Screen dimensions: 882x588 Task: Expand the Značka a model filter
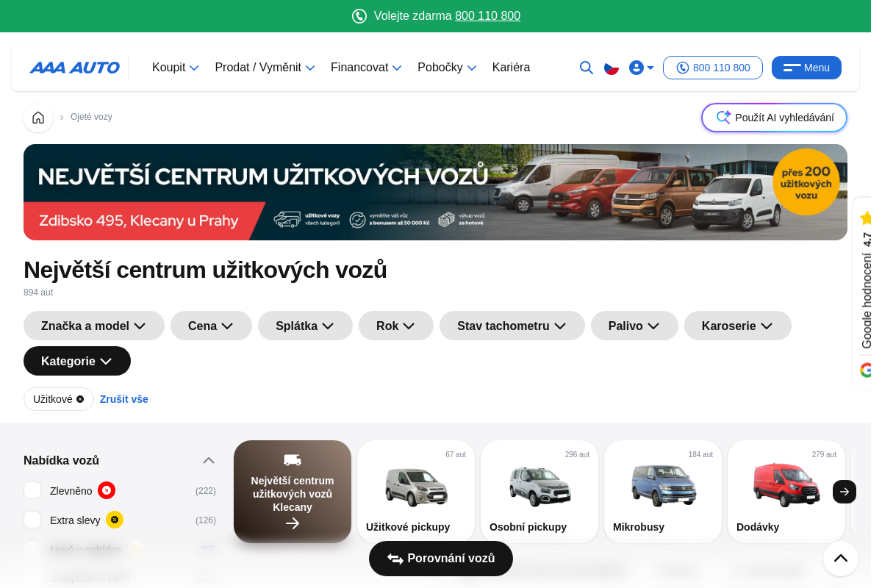[94, 326]
